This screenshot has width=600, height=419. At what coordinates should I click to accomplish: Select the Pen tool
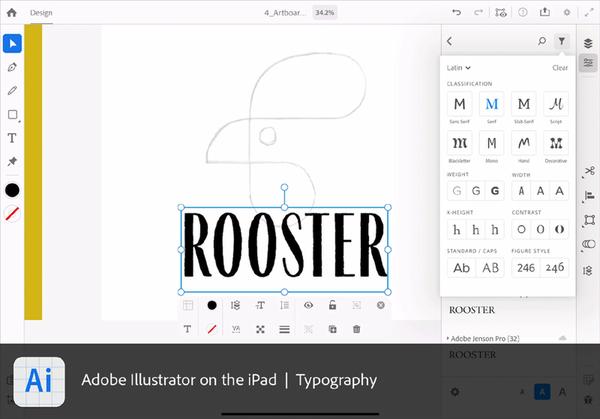click(12, 67)
